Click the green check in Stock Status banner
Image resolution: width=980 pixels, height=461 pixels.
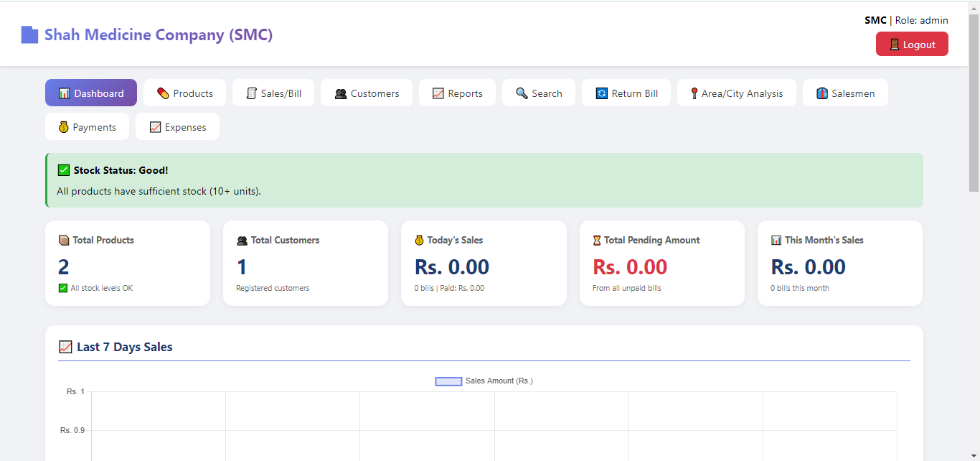(63, 170)
